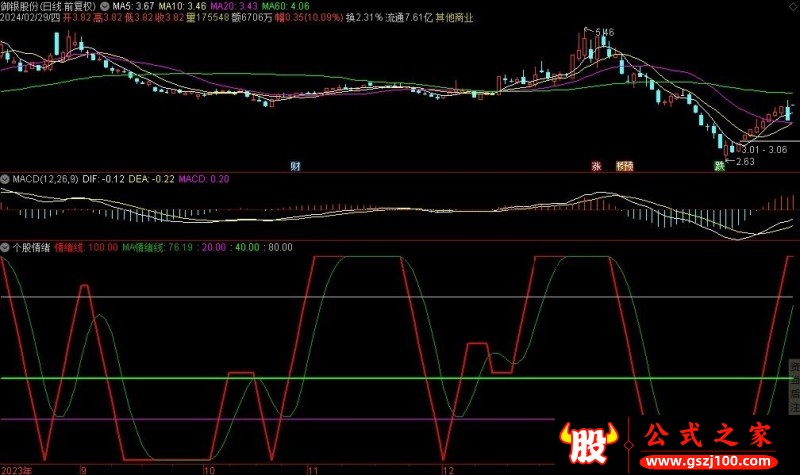Screen dimensions: 800x475
Task: Click the month 12 timeline marker
Action: 448,470
